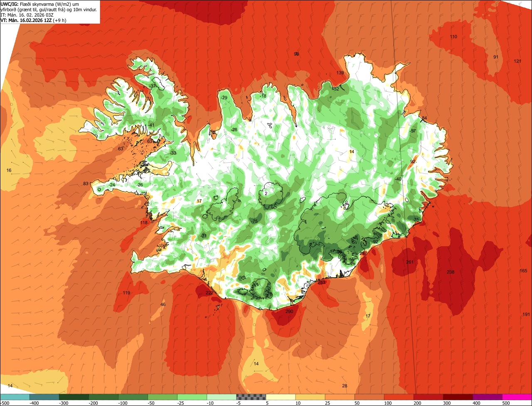Screen dimensions: 532x406
Task: Click the map value -52
Action: tap(336, 89)
